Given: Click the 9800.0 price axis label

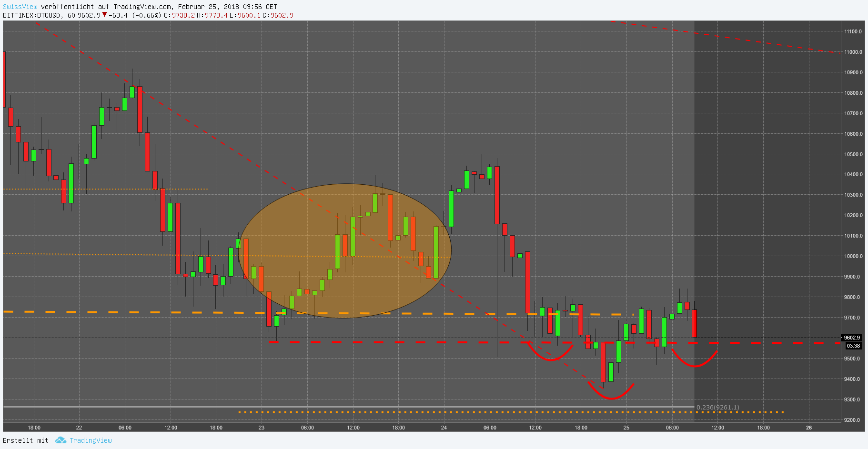Looking at the screenshot, I should tap(852, 297).
